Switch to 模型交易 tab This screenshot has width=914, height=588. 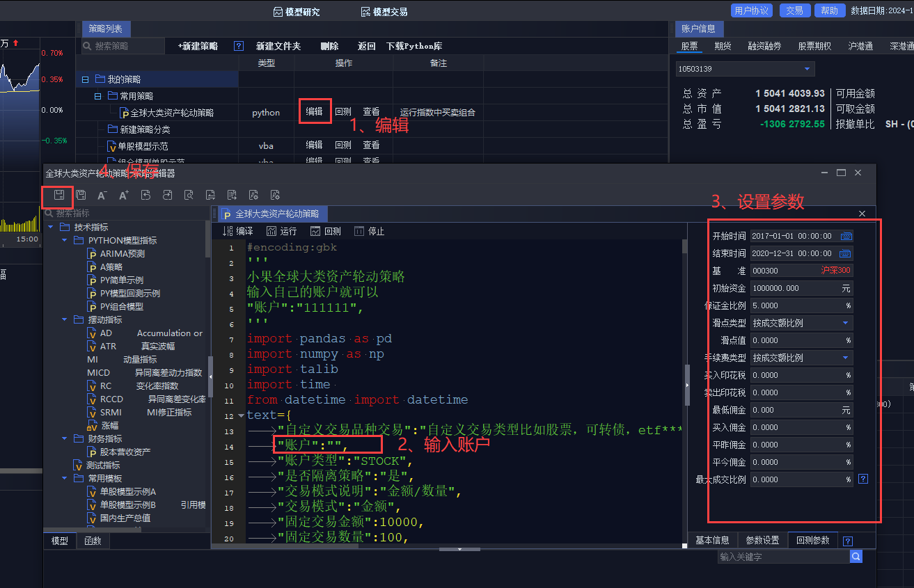click(x=384, y=12)
